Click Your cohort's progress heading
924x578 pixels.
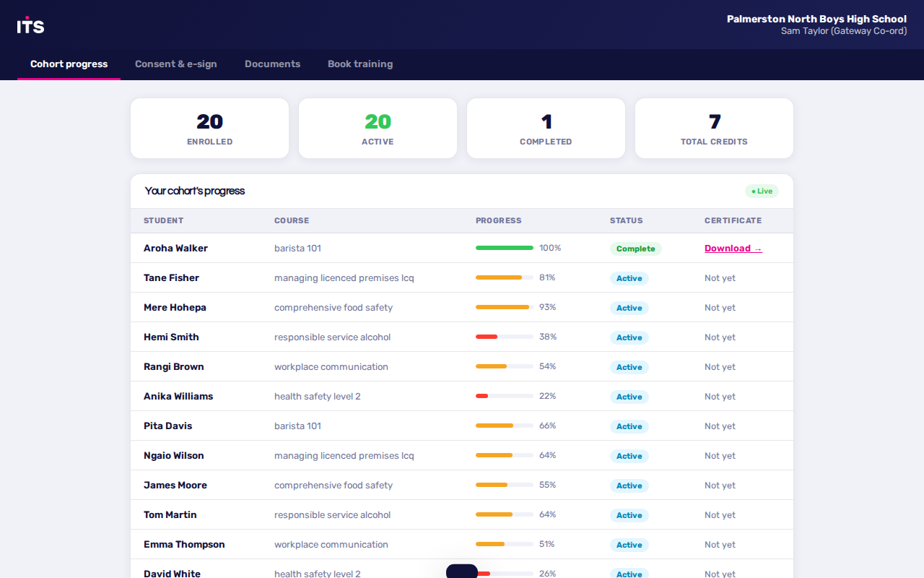click(195, 191)
